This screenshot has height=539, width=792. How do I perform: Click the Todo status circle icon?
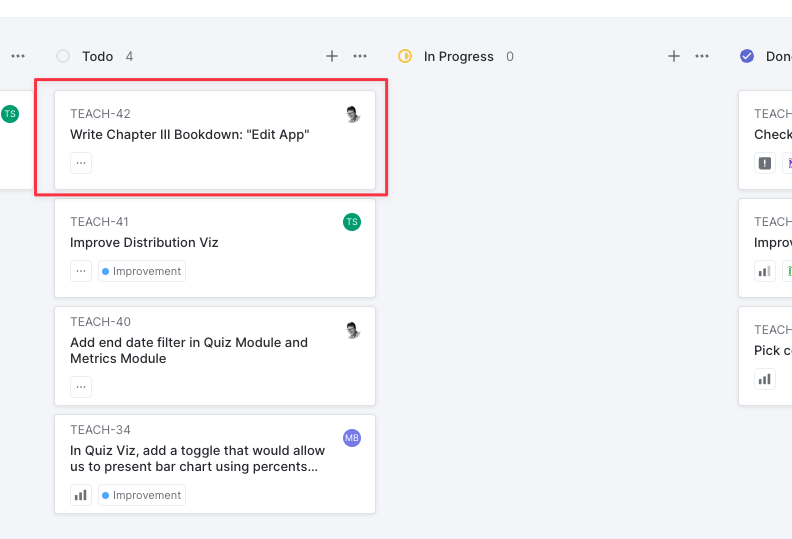[63, 56]
